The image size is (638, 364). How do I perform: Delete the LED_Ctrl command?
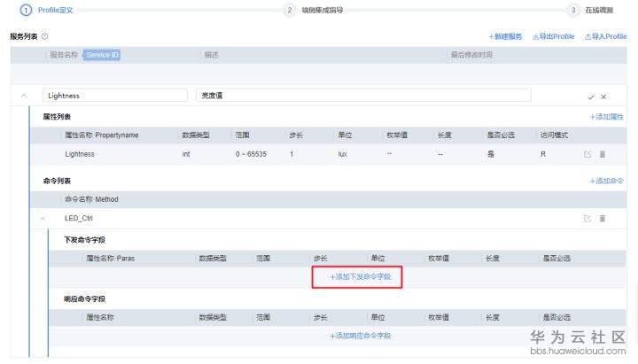coord(603,219)
